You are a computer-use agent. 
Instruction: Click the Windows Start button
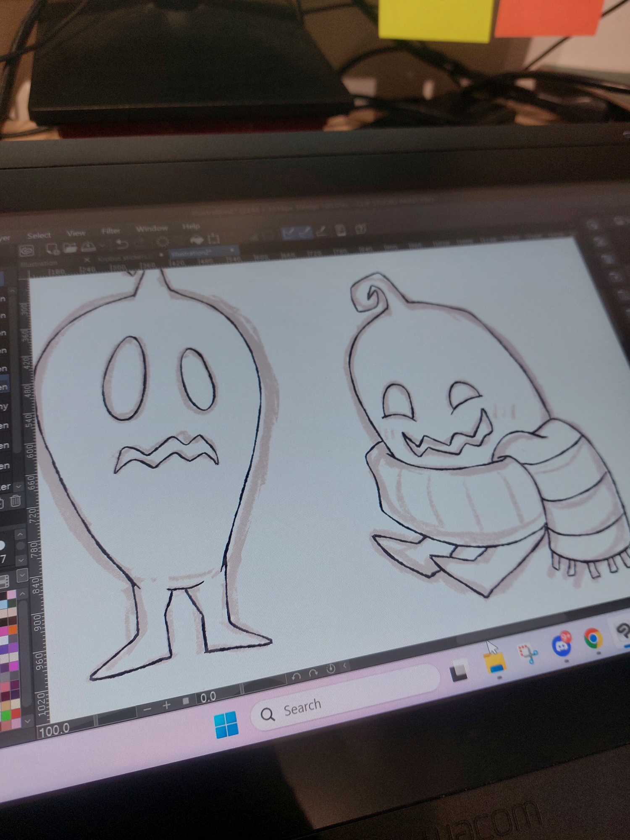(226, 724)
